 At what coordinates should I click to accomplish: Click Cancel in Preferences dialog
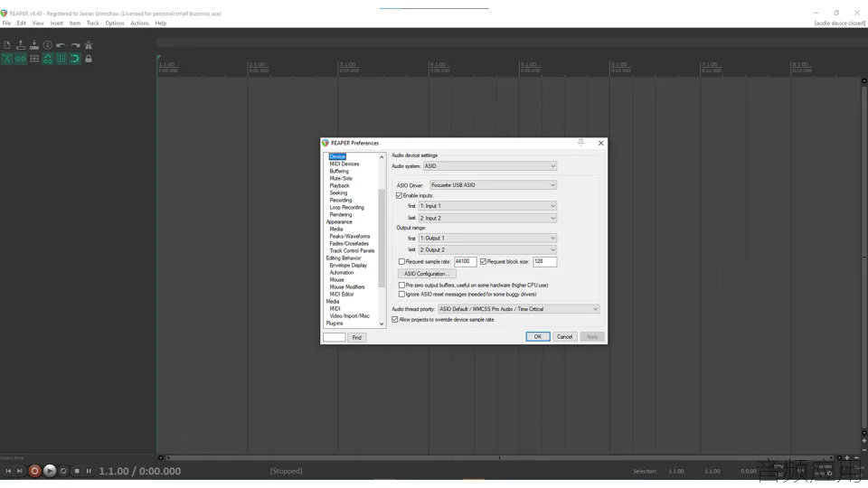pyautogui.click(x=564, y=336)
